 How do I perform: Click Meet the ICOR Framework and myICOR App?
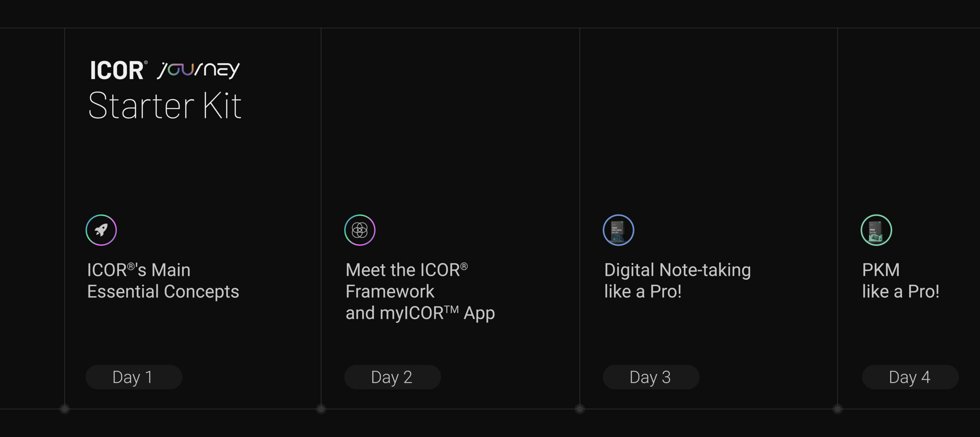click(420, 291)
